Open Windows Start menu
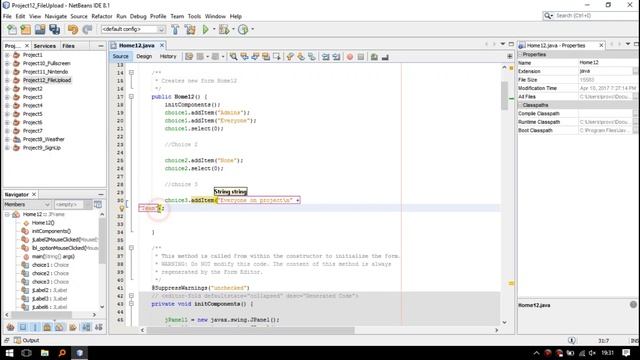This screenshot has width=640, height=360. tap(9, 353)
